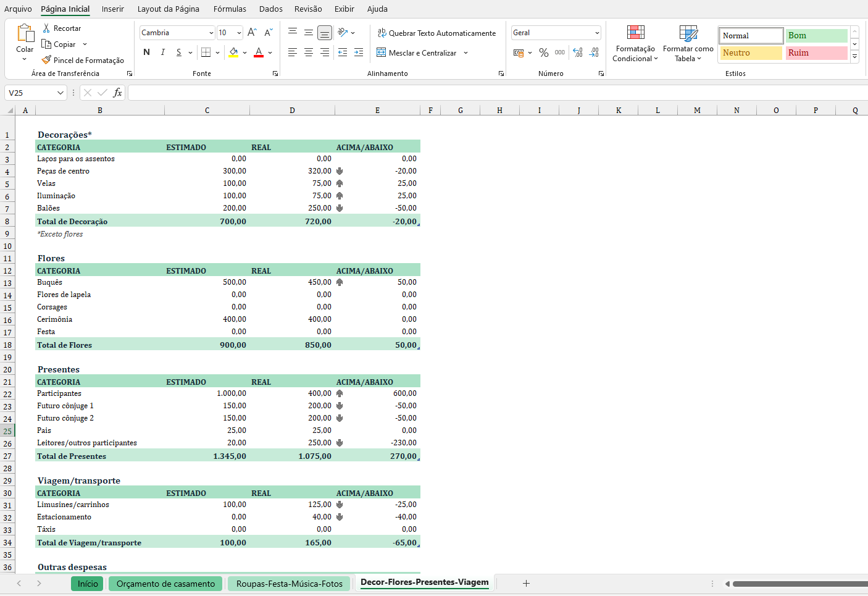Switch to Orçamento de casamento sheet
The height and width of the screenshot is (596, 868).
coord(165,584)
